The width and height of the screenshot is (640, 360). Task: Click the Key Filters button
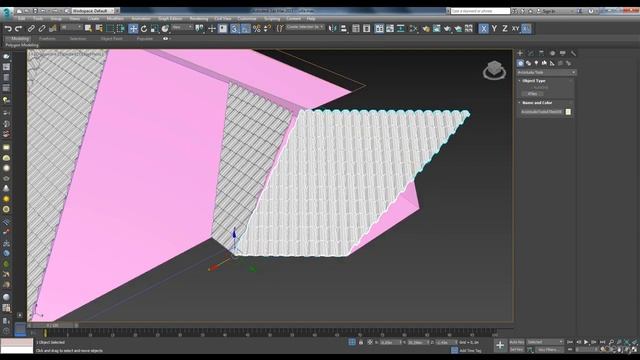(x=548, y=350)
